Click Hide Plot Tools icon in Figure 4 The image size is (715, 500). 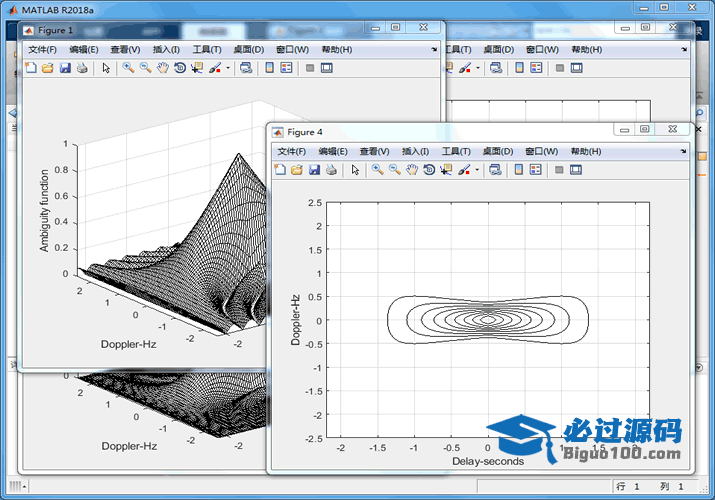pyautogui.click(x=559, y=170)
